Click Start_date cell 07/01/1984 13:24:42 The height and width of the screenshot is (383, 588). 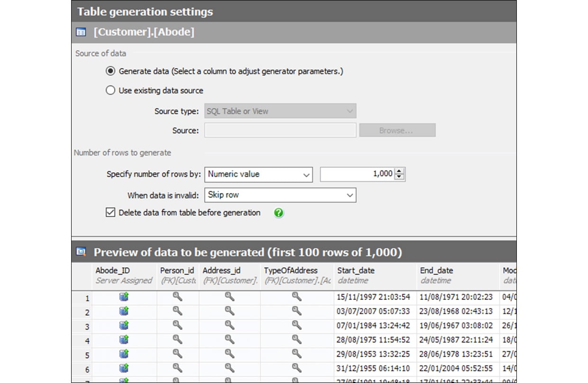(x=375, y=326)
